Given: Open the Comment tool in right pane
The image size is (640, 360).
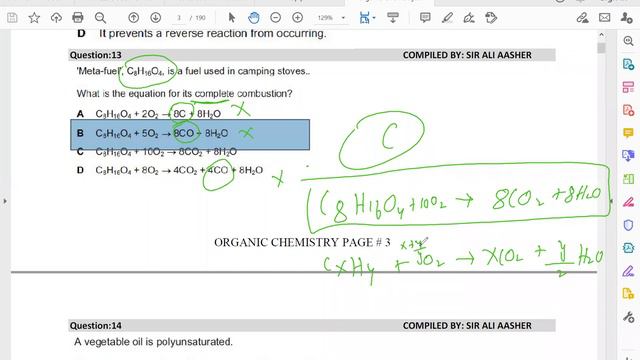Looking at the screenshot, I should [629, 133].
